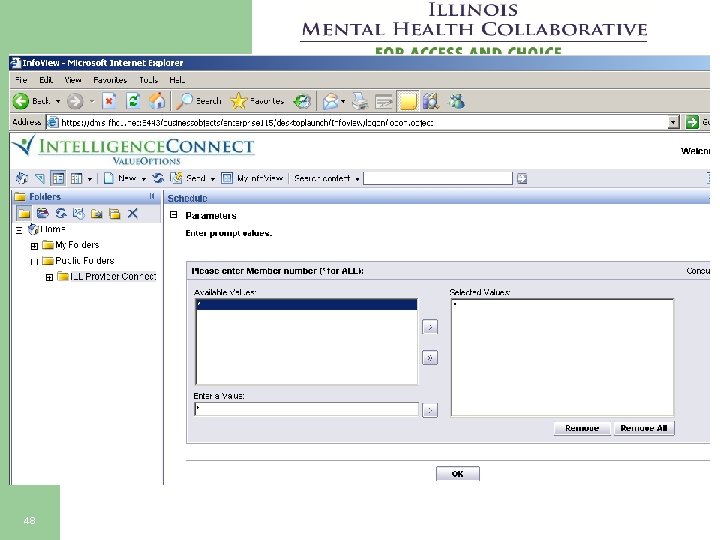Click the IE Back arrow button
Viewport: 720px width, 540px height.
[21, 101]
